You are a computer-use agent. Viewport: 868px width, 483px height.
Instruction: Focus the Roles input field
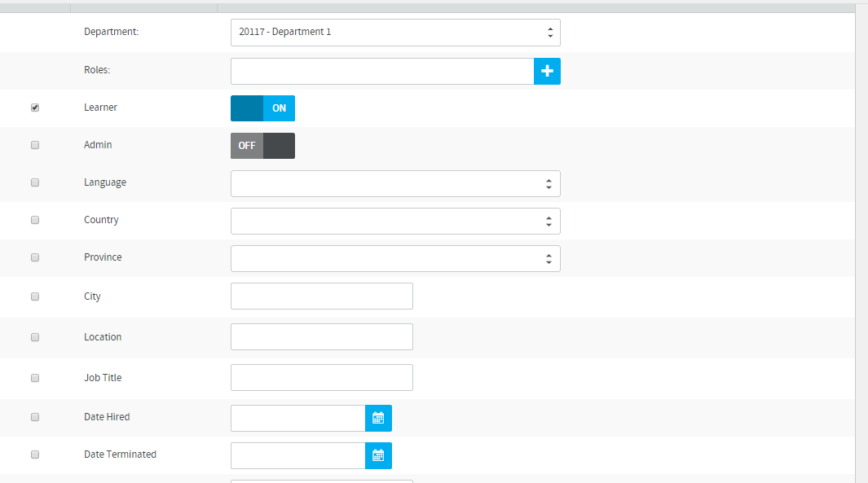382,72
